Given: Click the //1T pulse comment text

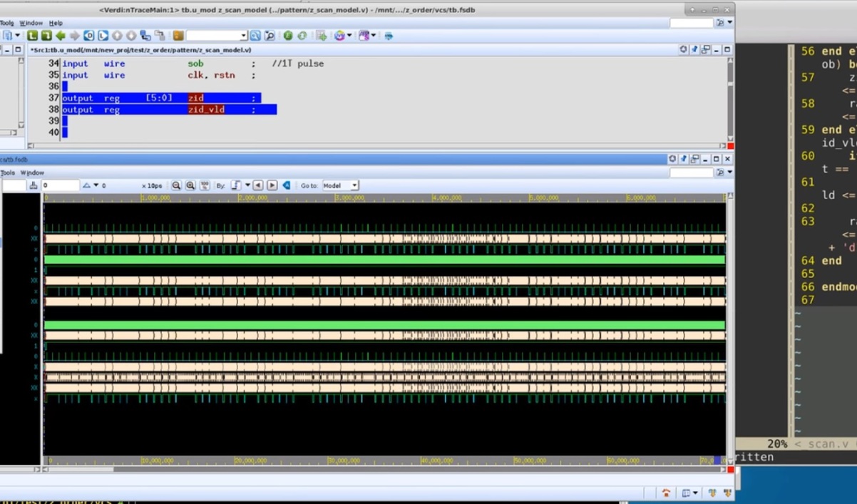Looking at the screenshot, I should click(297, 63).
